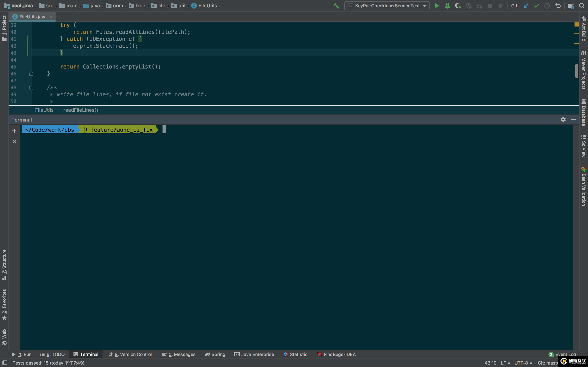588x367 pixels.
Task: Click the Git checkmark commit icon
Action: tap(537, 6)
